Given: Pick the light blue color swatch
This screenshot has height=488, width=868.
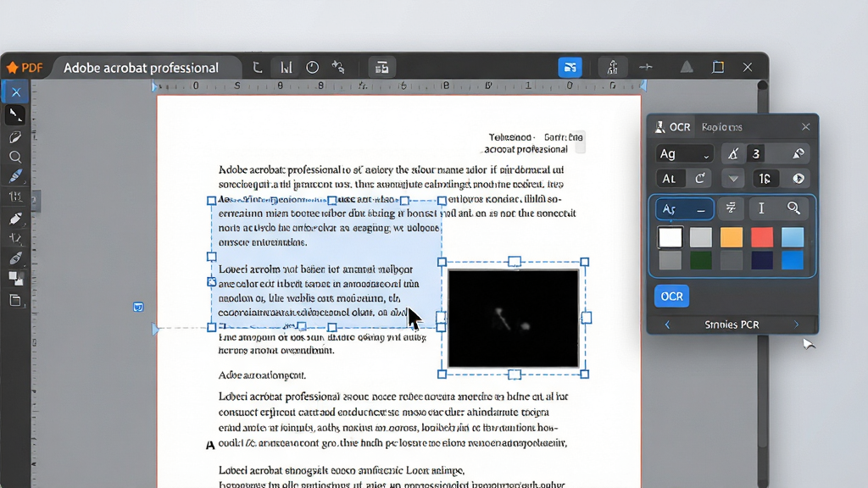Looking at the screenshot, I should [x=793, y=237].
